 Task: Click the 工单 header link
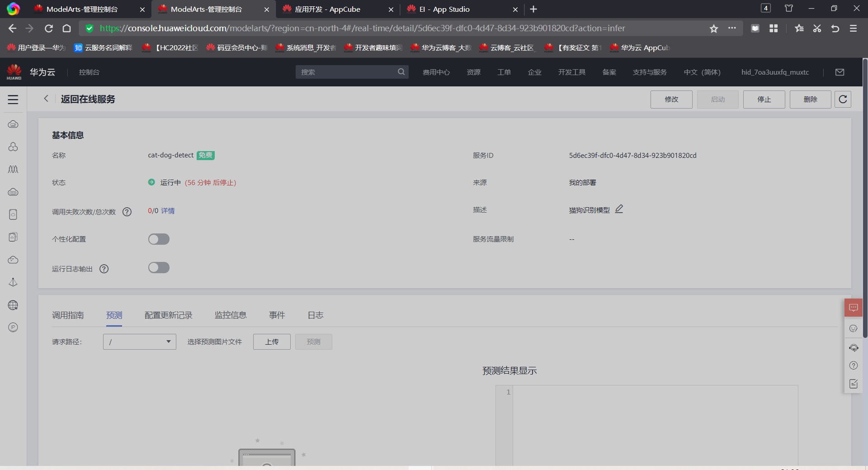[x=504, y=72]
